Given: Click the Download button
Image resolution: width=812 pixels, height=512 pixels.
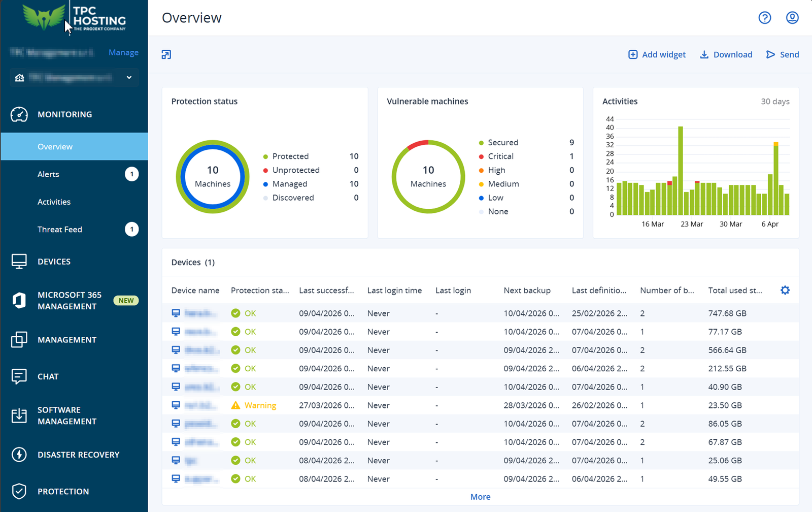Looking at the screenshot, I should click(726, 55).
